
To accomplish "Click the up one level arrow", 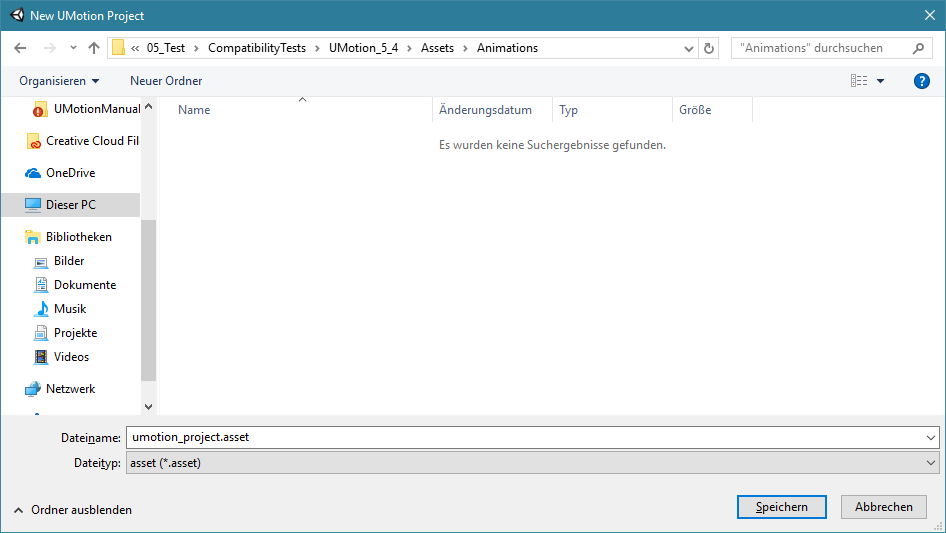I will click(94, 48).
